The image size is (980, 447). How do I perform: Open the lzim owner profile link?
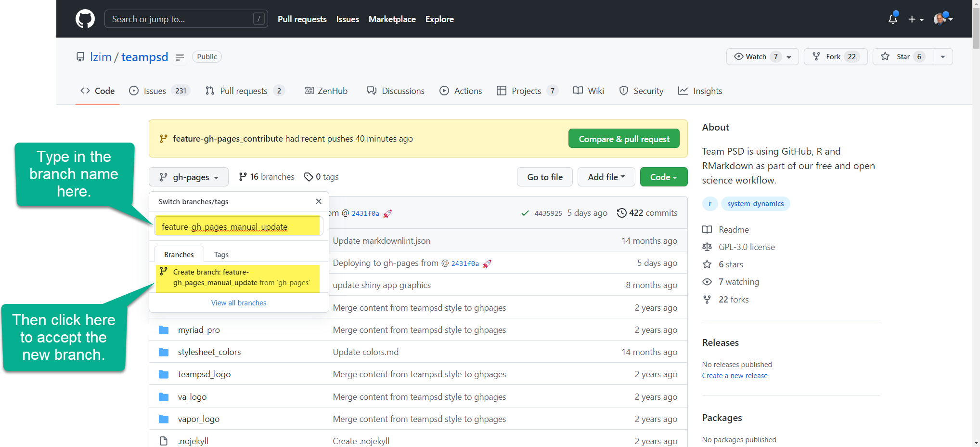coord(101,57)
